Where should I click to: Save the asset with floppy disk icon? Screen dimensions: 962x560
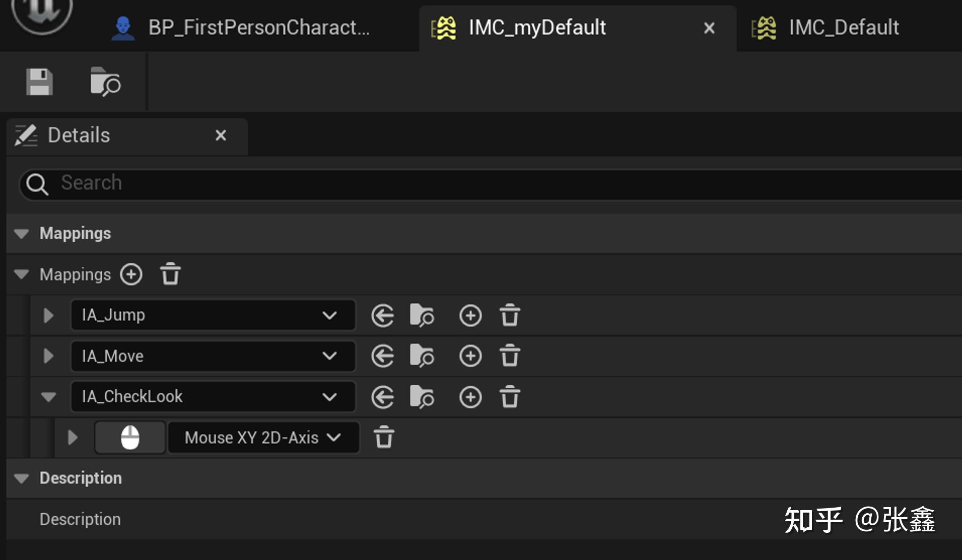(39, 82)
